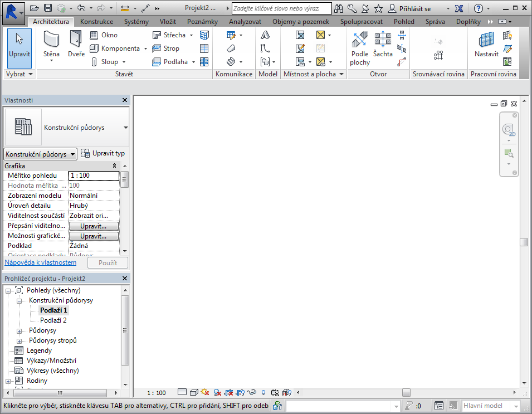The image size is (532, 414).
Task: Click the favorites star icon
Action: coord(379,8)
